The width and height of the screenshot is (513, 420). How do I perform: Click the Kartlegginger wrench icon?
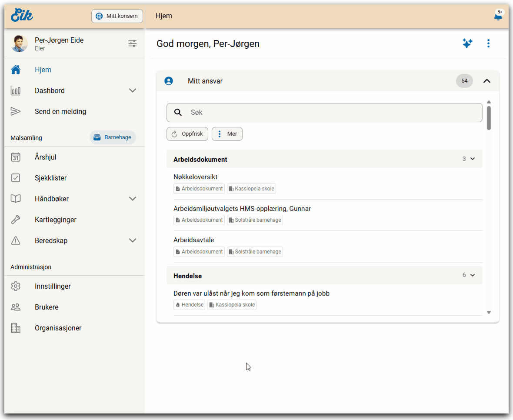(x=16, y=220)
